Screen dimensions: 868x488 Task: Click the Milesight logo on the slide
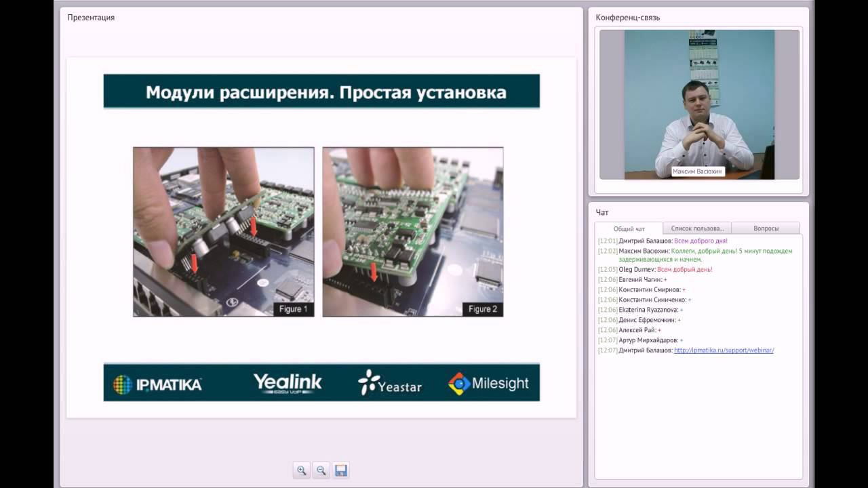pyautogui.click(x=488, y=384)
